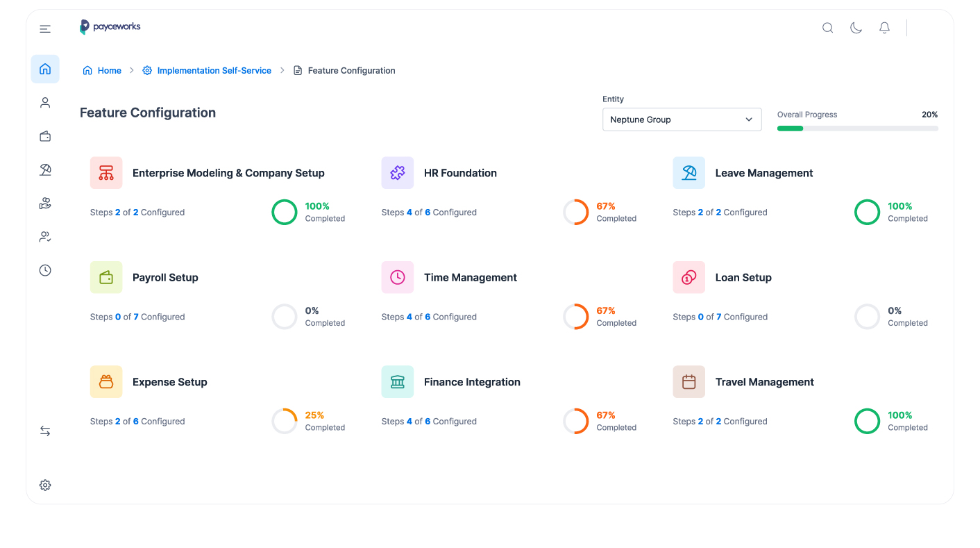Click the Payceworks logo
The height and width of the screenshot is (548, 980).
pos(110,27)
